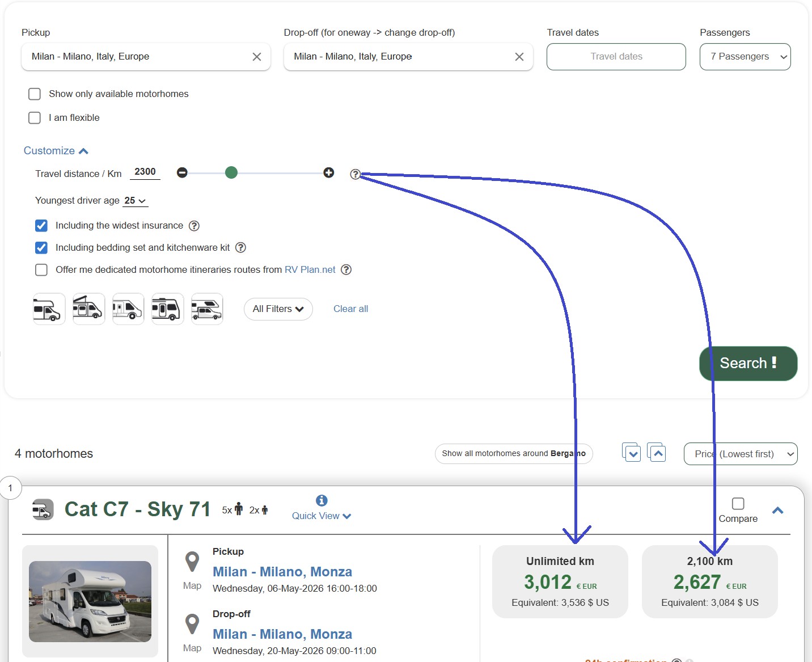This screenshot has width=812, height=662.
Task: Uncheck Including the widest insurance
Action: point(41,225)
